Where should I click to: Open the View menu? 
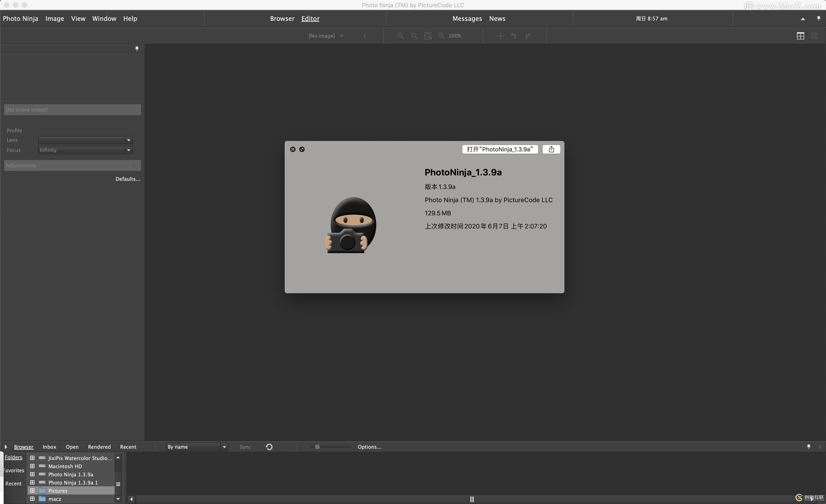[x=78, y=18]
